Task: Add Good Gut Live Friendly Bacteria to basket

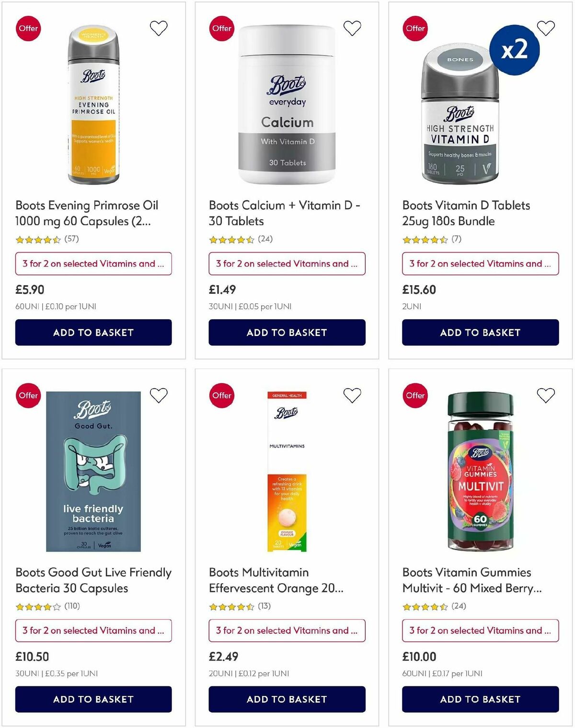Action: (x=93, y=699)
